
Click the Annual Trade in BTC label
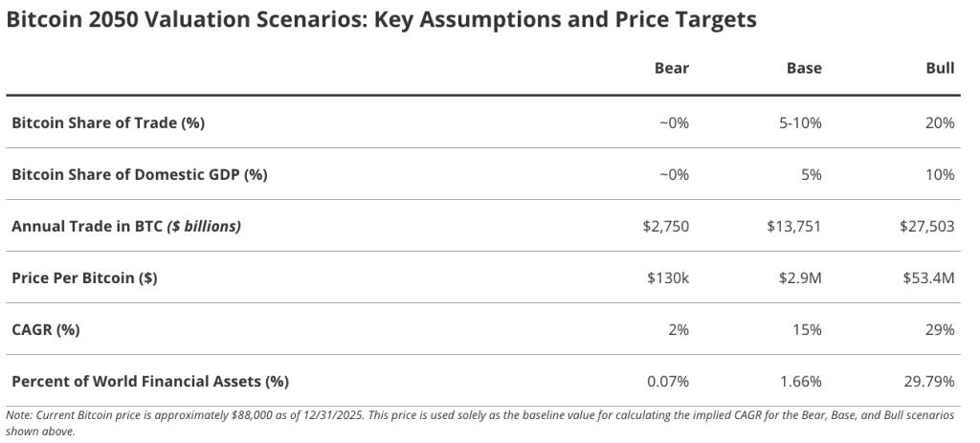[x=125, y=226]
